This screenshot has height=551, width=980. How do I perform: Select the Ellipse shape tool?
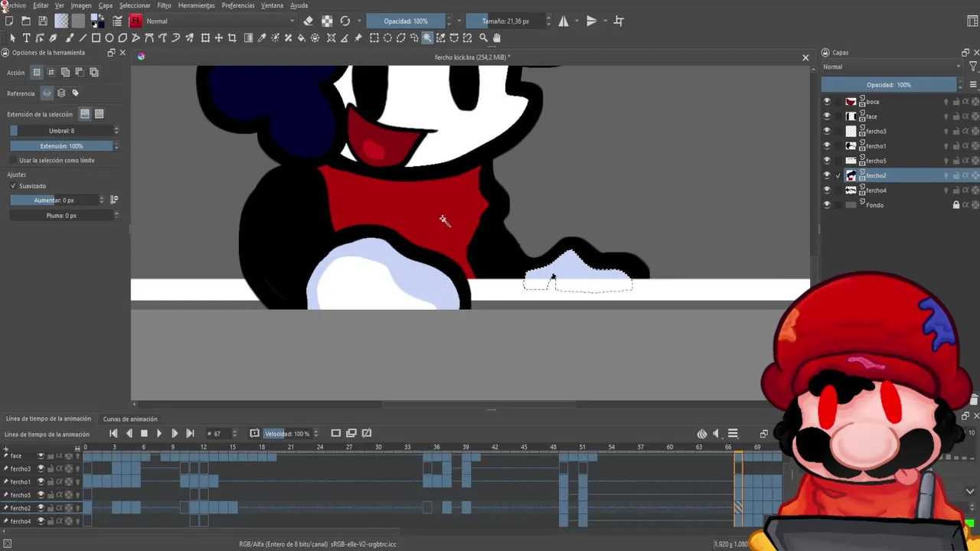[109, 37]
